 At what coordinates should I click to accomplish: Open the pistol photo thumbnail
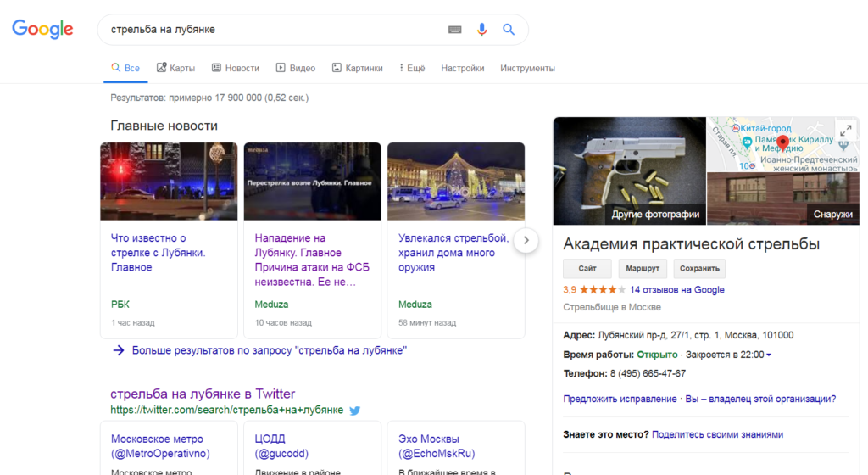point(629,170)
